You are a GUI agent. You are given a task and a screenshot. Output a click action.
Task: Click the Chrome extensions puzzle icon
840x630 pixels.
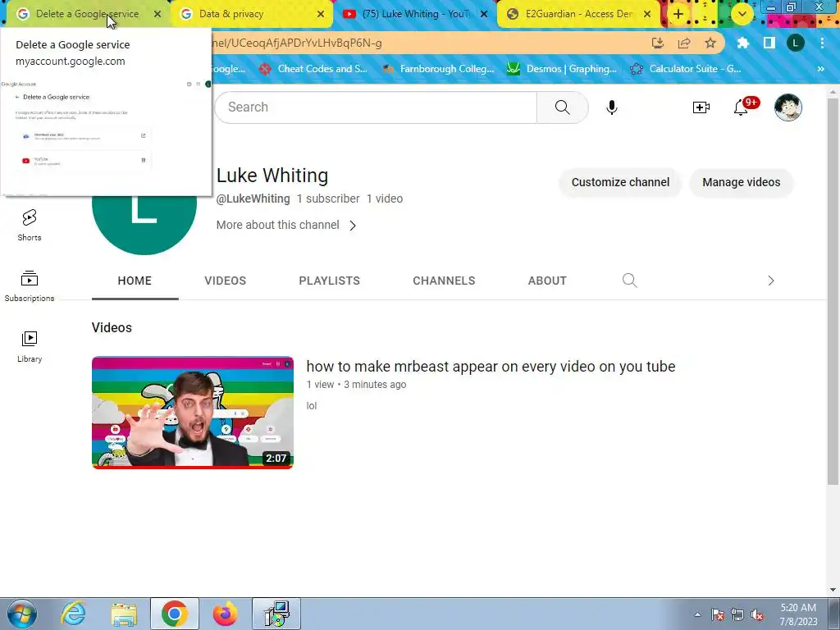tap(742, 43)
